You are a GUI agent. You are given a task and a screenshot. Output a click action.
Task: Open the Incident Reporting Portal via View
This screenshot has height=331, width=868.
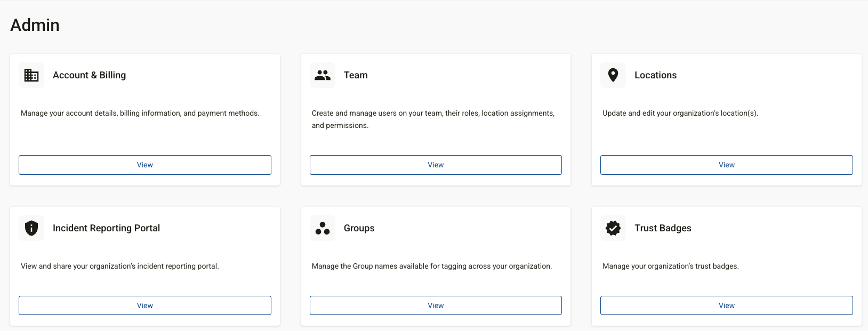pos(145,305)
